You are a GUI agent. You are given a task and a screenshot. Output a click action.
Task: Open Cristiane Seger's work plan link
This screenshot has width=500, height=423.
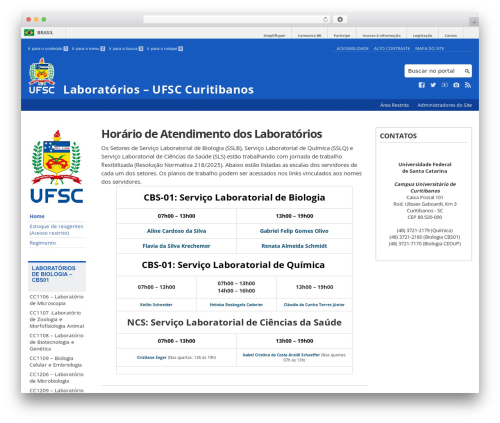151,357
